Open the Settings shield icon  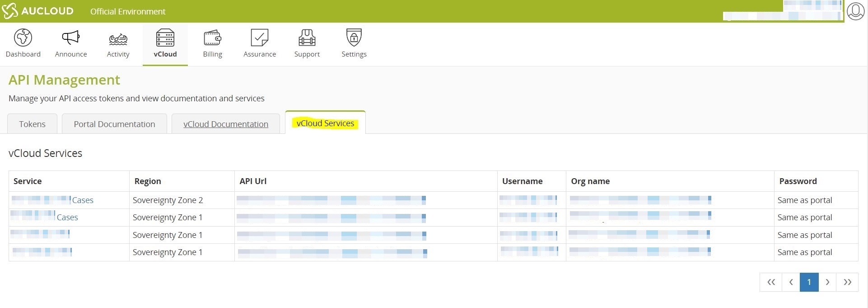(354, 38)
